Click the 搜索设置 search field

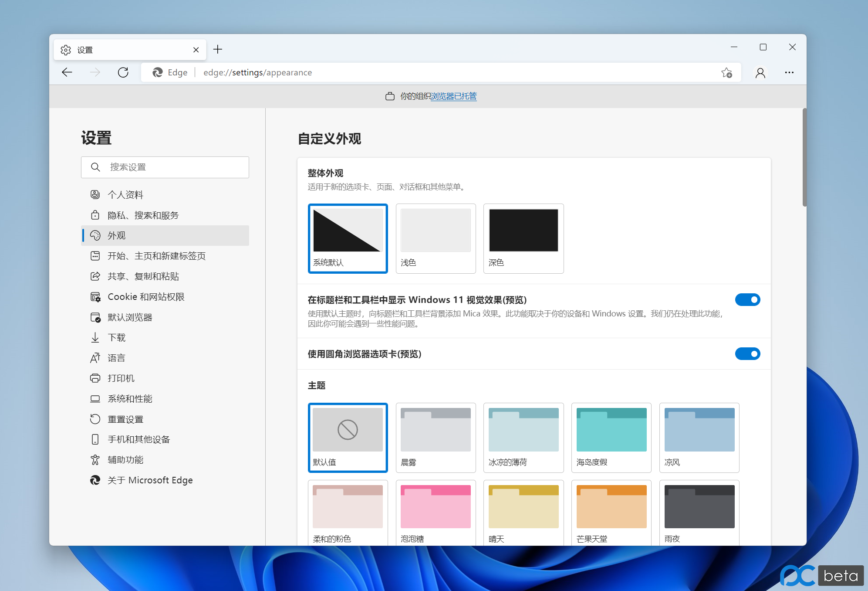click(x=165, y=167)
